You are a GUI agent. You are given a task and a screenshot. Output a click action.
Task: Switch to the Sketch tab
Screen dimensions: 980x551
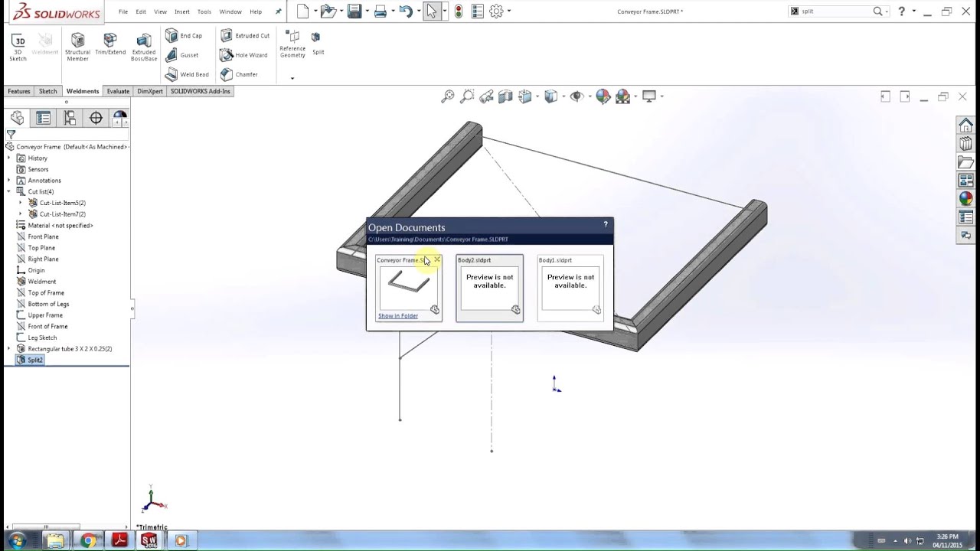[48, 91]
